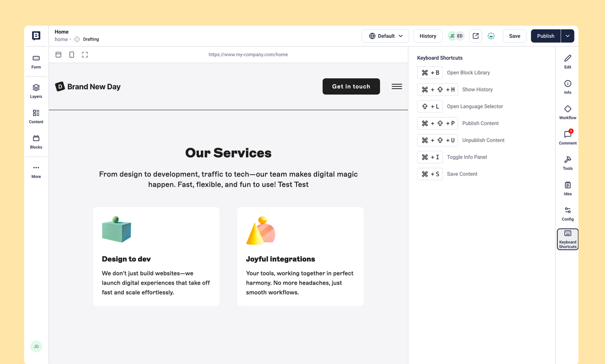
Task: Click the Publish Content shortcut row
Action: click(458, 123)
